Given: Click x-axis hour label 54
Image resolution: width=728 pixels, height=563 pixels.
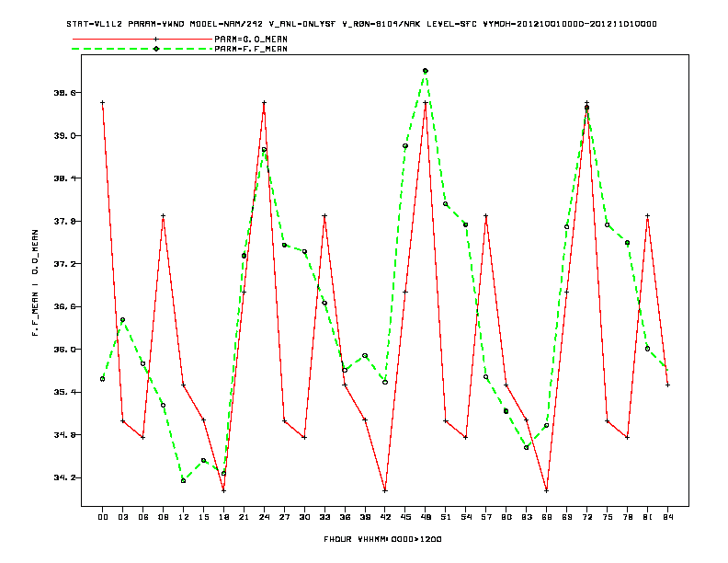Looking at the screenshot, I should (466, 517).
